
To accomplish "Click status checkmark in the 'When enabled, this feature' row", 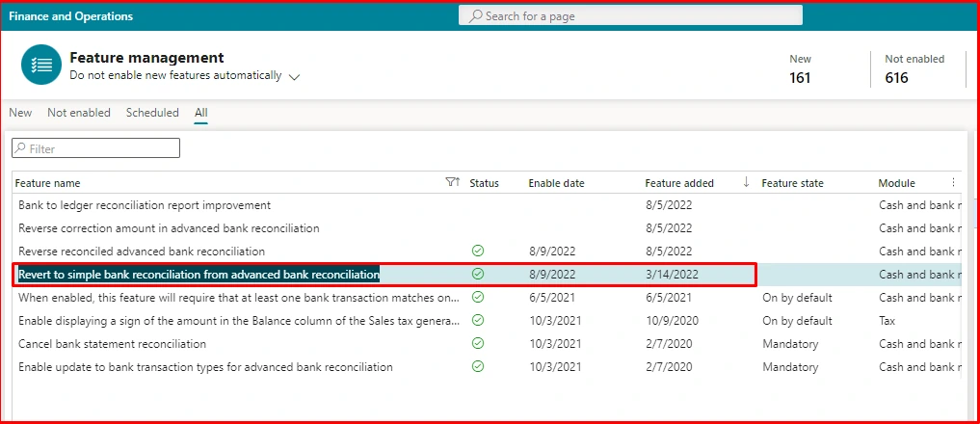I will pos(478,298).
